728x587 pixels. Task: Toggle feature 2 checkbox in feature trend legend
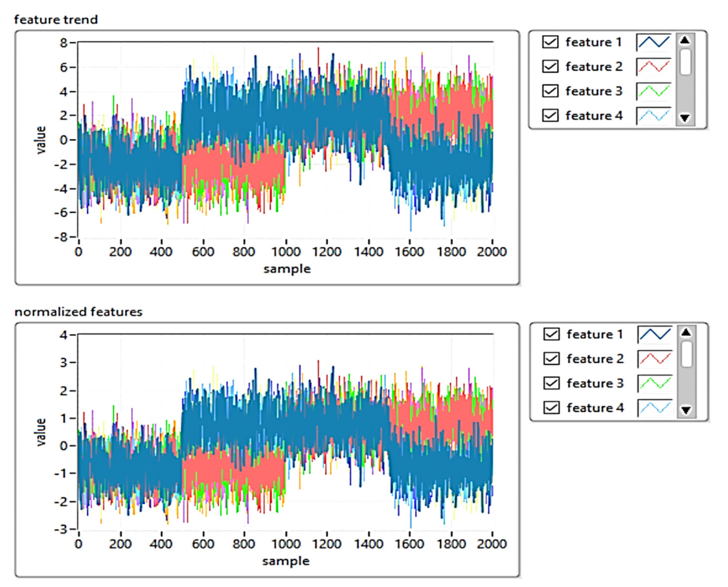click(x=550, y=67)
